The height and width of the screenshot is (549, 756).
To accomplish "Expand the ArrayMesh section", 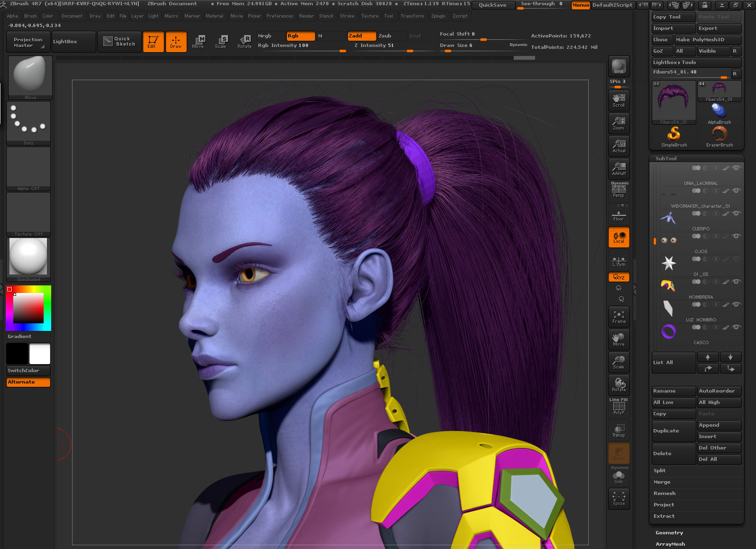I will coord(670,544).
